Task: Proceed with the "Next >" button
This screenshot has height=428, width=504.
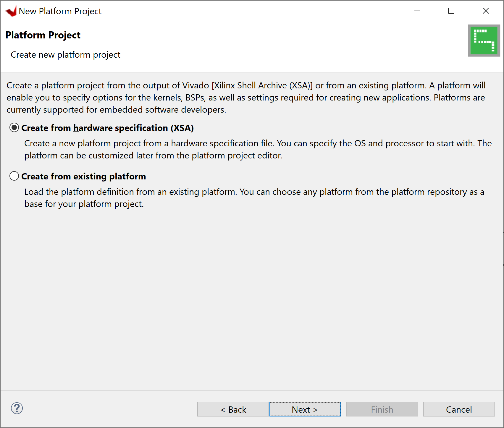Action: click(x=305, y=409)
